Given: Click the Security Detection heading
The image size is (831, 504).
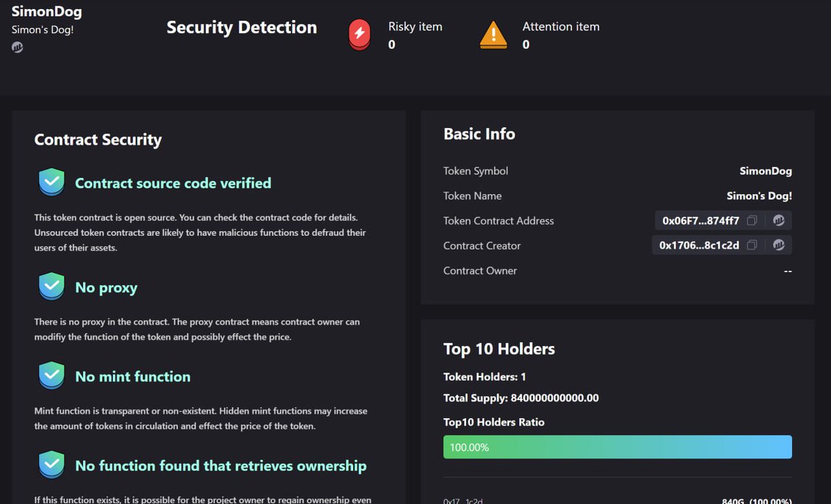Looking at the screenshot, I should coord(242,28).
